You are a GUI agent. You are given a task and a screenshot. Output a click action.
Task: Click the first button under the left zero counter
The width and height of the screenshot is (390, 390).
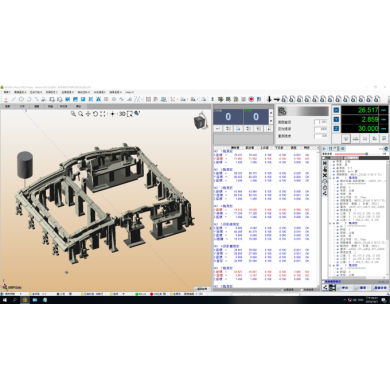(218, 129)
